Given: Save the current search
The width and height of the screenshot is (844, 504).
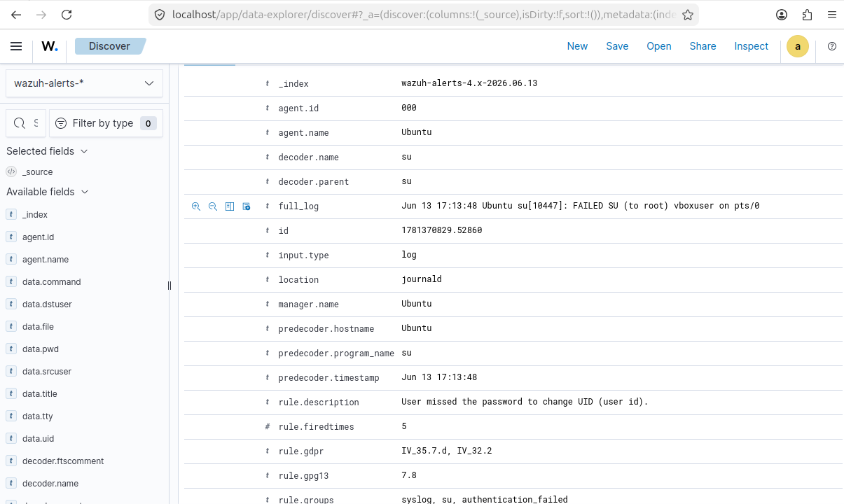Looking at the screenshot, I should (617, 46).
